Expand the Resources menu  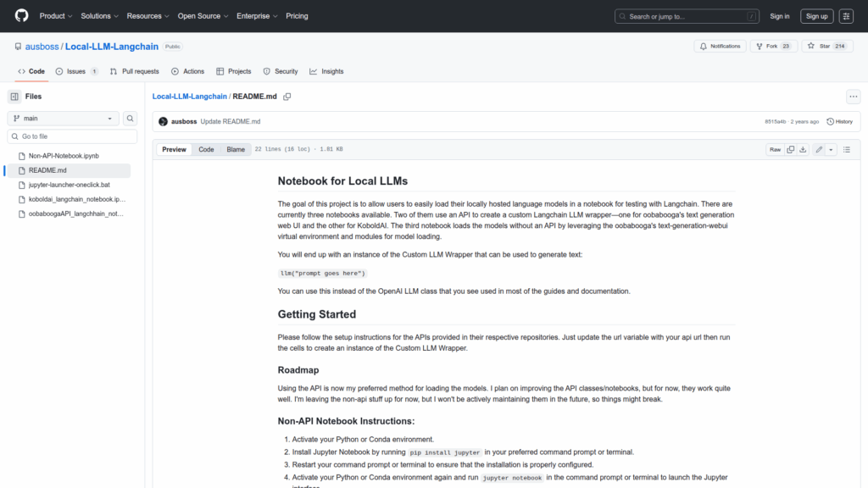click(147, 16)
